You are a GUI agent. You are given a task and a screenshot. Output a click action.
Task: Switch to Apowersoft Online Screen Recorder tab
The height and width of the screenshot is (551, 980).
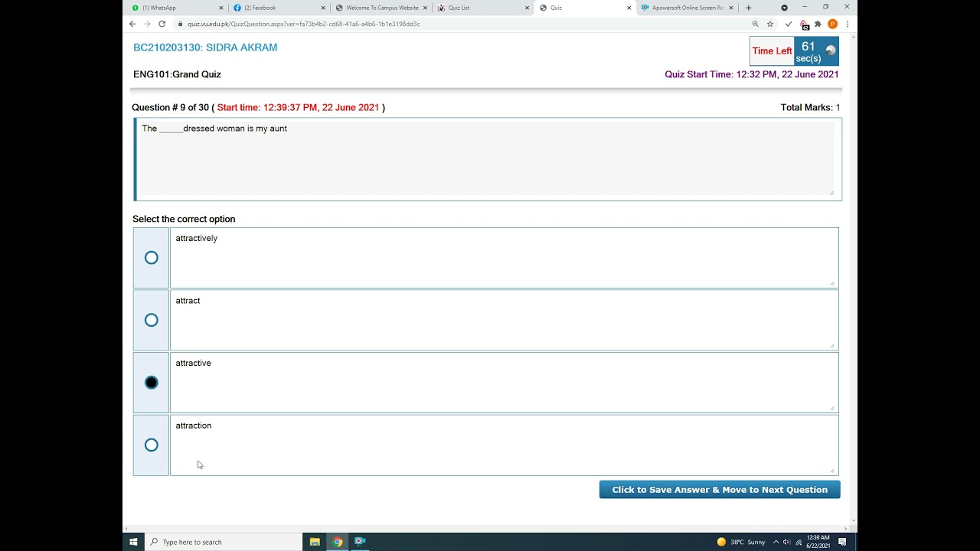[686, 8]
